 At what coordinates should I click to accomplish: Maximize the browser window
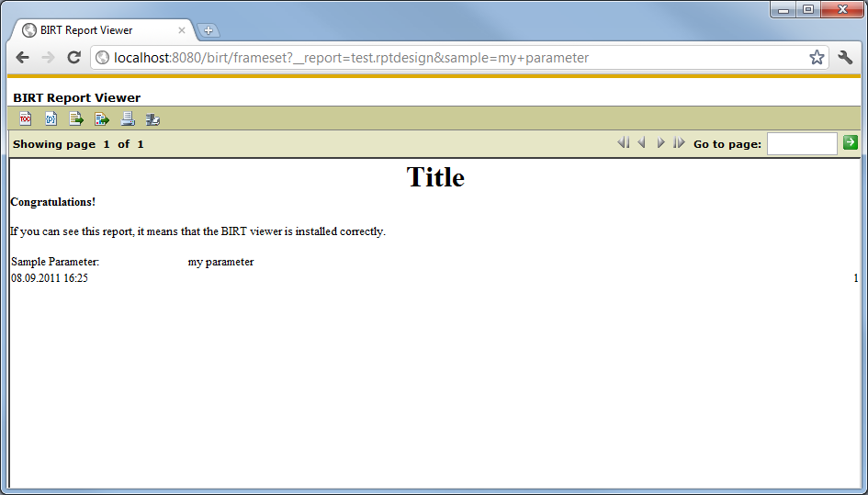[808, 9]
